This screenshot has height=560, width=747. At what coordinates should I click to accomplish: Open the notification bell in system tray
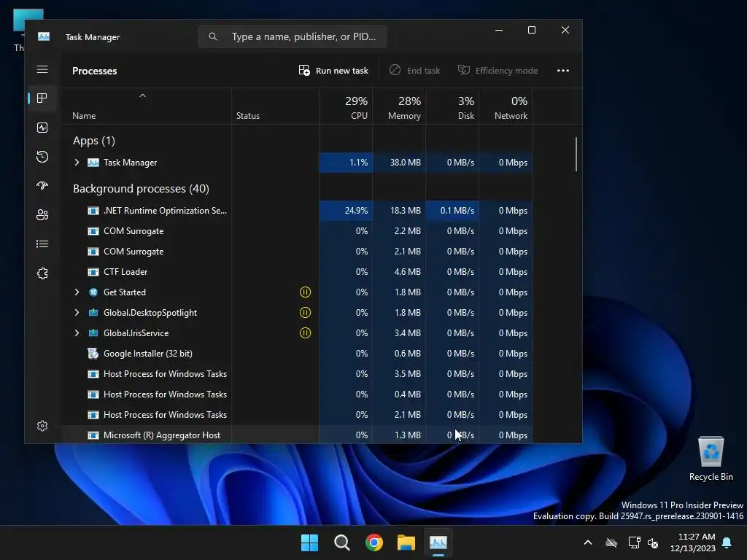click(x=727, y=542)
